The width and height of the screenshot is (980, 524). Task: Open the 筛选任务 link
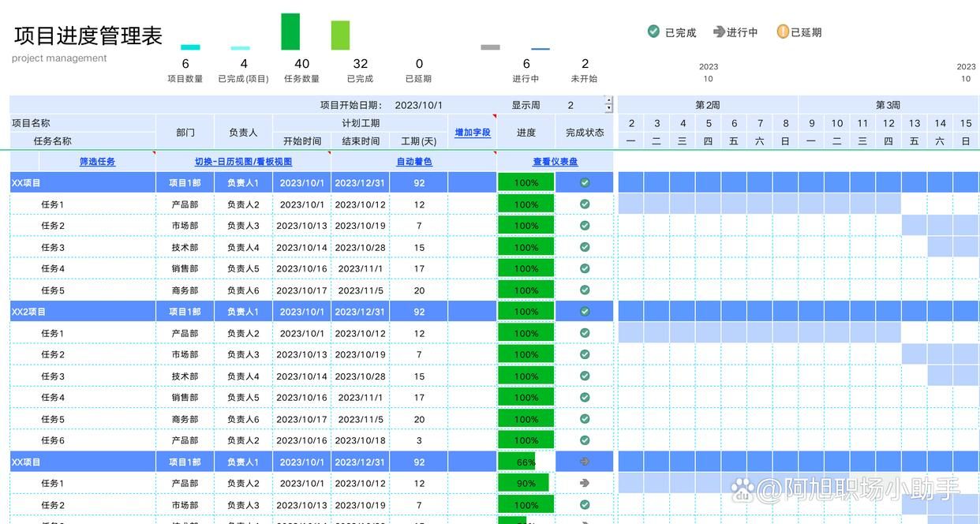tap(98, 162)
